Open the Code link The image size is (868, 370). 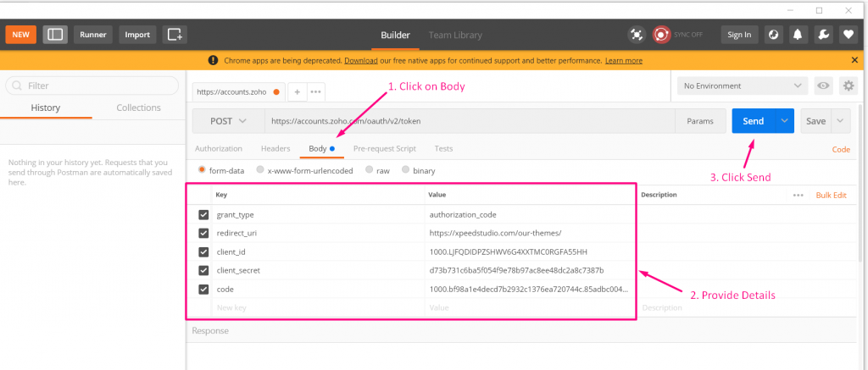click(841, 149)
